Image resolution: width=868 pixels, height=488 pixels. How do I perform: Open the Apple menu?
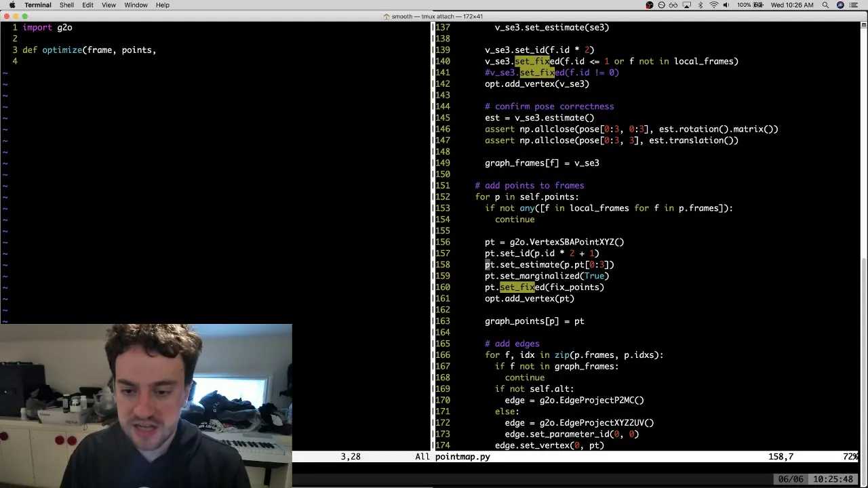(13, 5)
